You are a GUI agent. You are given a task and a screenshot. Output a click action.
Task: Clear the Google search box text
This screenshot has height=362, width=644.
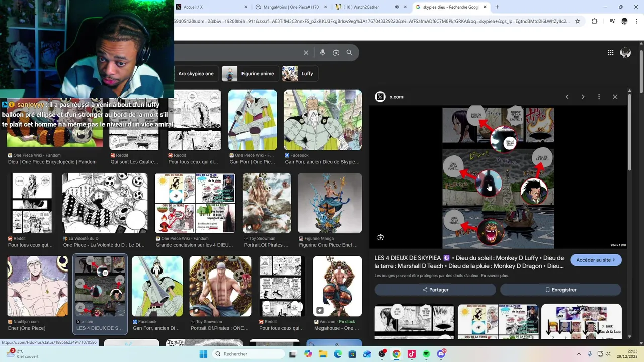point(306,52)
